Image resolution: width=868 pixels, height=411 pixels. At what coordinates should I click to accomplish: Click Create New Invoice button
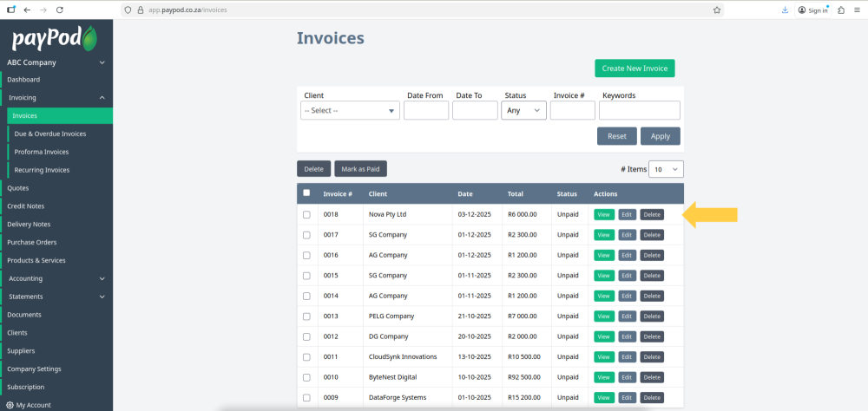(x=635, y=68)
